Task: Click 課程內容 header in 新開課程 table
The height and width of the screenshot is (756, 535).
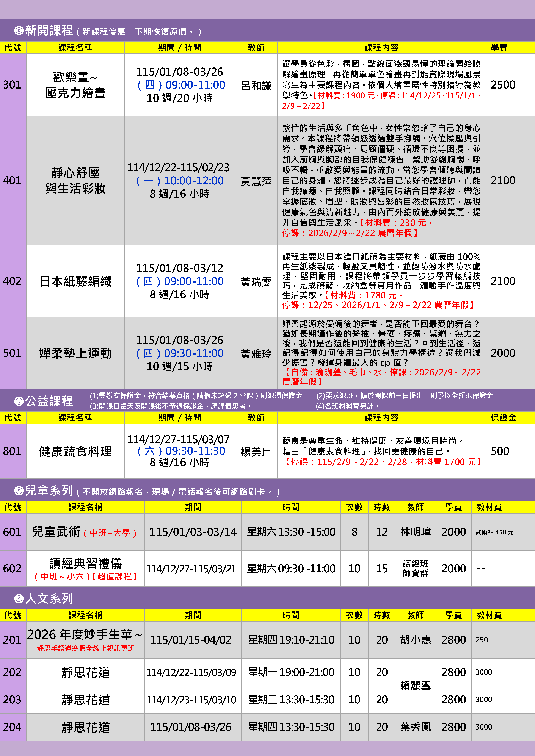Action: click(x=381, y=48)
